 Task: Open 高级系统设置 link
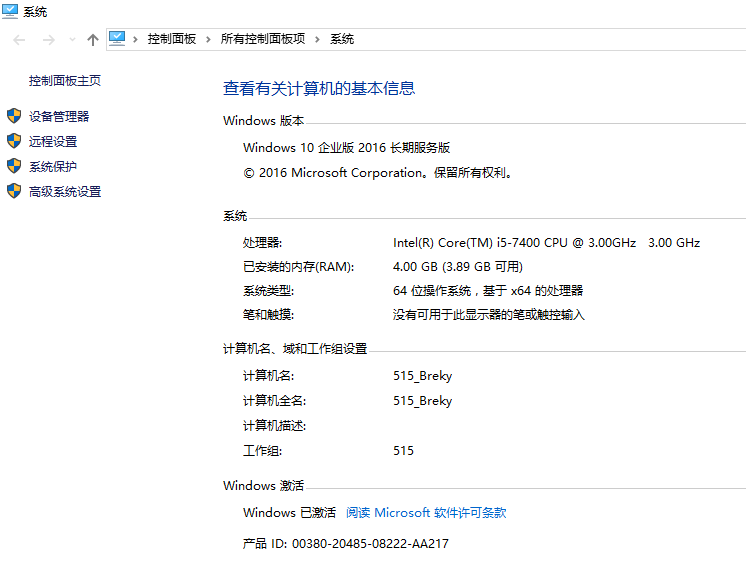[x=65, y=192]
